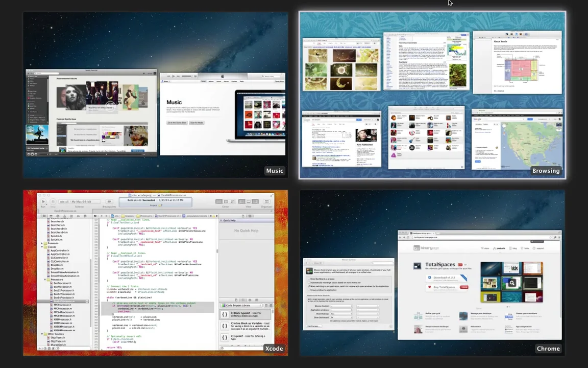This screenshot has height=368, width=588.
Task: Click the C typedef snippet icon
Action: pos(224,337)
